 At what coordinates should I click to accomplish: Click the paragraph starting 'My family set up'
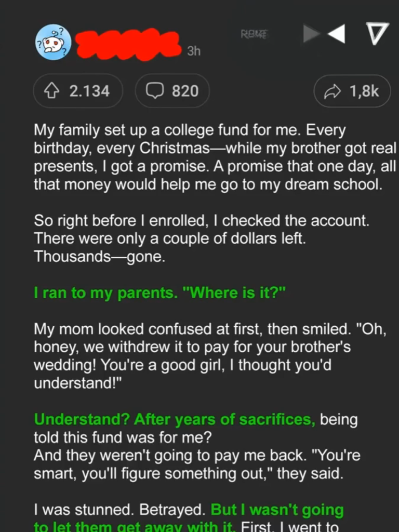[215, 157]
